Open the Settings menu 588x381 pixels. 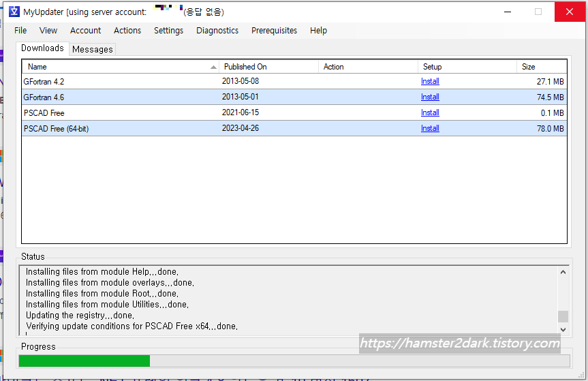tap(169, 31)
